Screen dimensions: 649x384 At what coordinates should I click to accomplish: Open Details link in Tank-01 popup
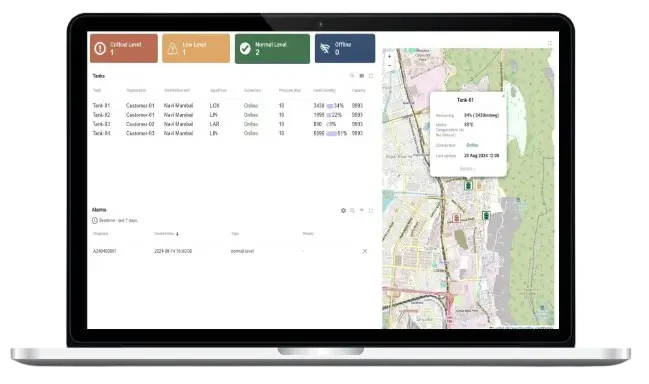pos(467,169)
